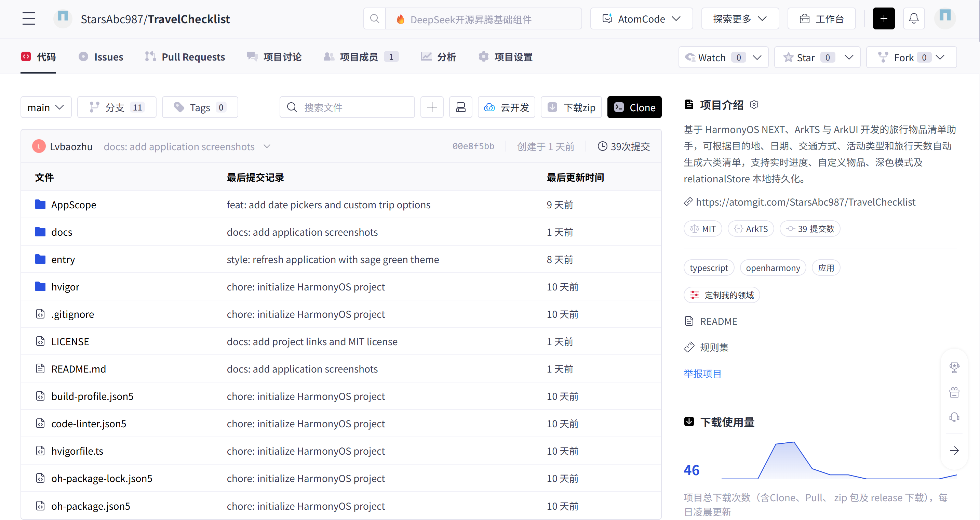Open the 39次提交 commit history
This screenshot has width=980, height=520.
pyautogui.click(x=623, y=146)
